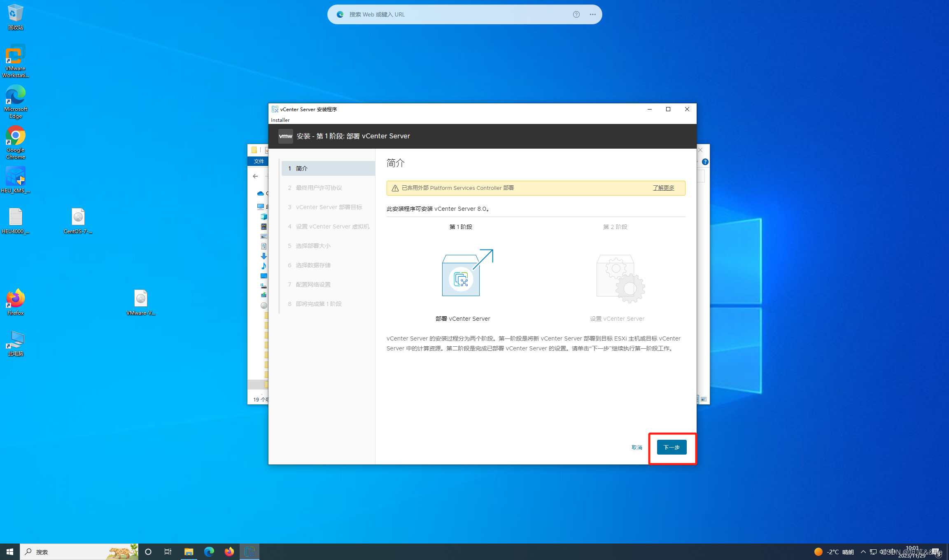Screen dimensions: 949x560
Task: Click the weather -2°C 晴朗 widget
Action: [834, 552]
